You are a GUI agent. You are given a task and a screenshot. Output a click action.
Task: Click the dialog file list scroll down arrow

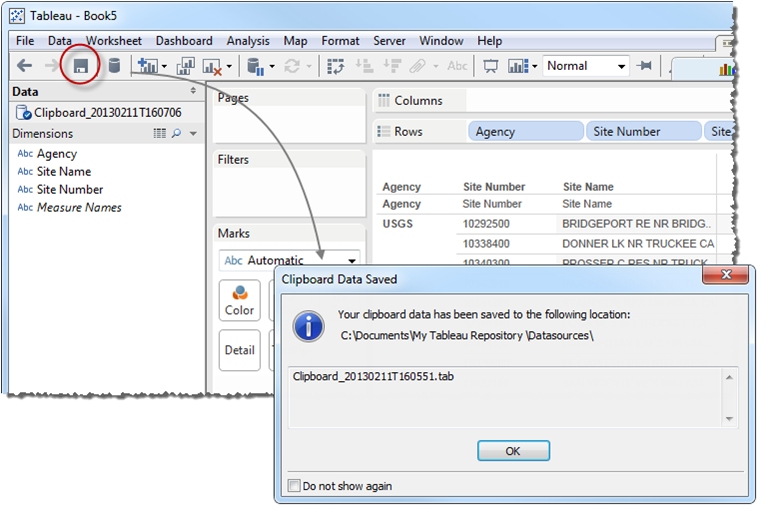(729, 419)
